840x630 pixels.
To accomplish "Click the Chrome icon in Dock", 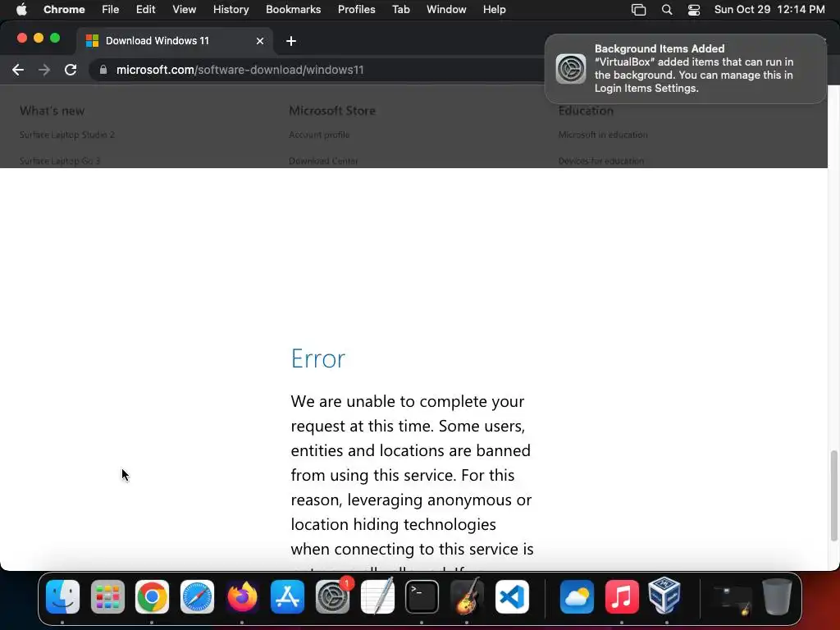I will (x=152, y=596).
